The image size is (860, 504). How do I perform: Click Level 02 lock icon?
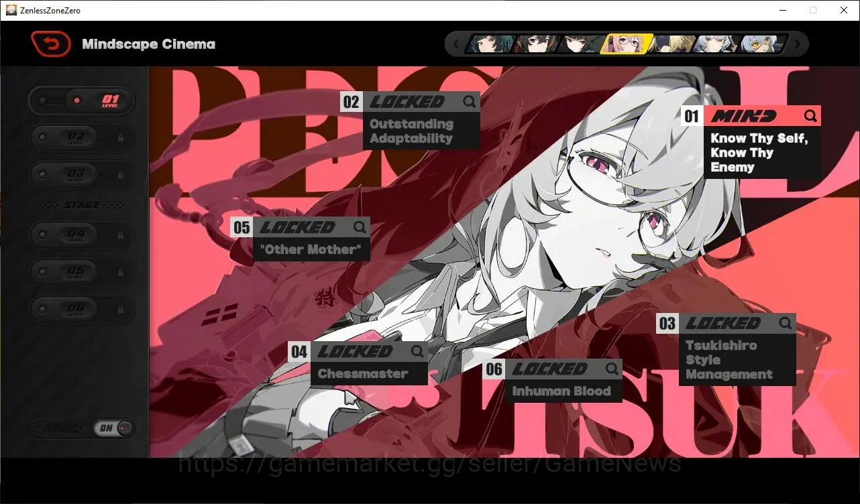tap(121, 138)
